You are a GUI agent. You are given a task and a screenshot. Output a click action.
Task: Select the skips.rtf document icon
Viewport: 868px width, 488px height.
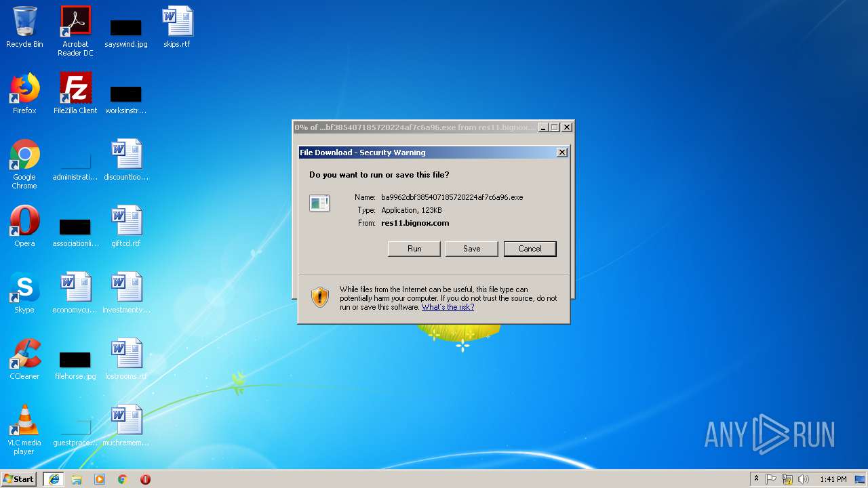pos(177,27)
